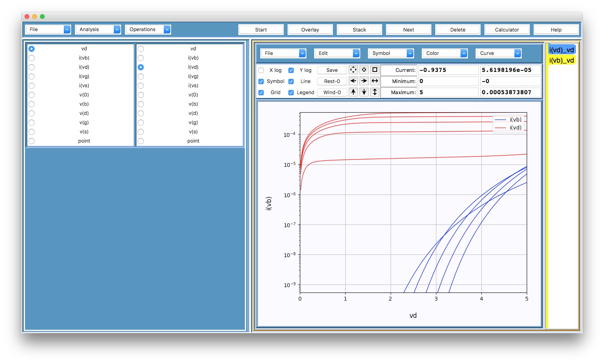The height and width of the screenshot is (364, 604).
Task: Hide the Legend via its checkbox
Action: (291, 93)
